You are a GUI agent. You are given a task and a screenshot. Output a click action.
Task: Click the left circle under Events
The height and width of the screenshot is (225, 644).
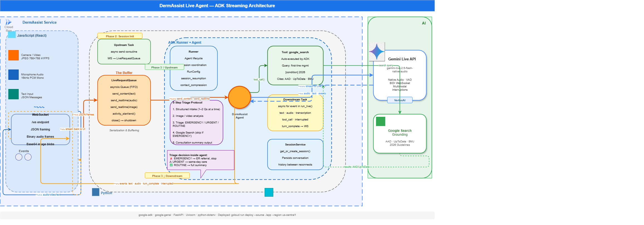coord(19,157)
